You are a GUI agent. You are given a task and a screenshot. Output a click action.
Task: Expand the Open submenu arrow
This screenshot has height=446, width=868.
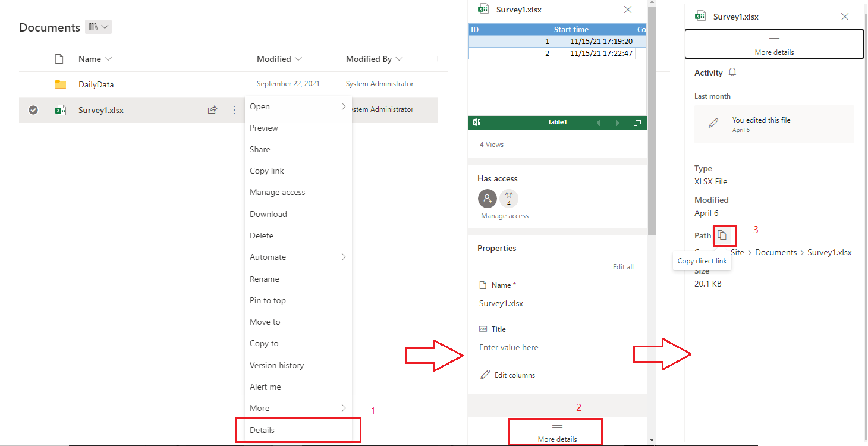coord(344,106)
